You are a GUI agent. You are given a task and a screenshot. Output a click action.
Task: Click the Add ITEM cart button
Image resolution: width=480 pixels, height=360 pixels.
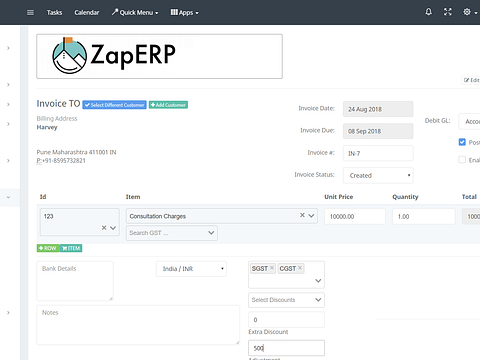71,248
